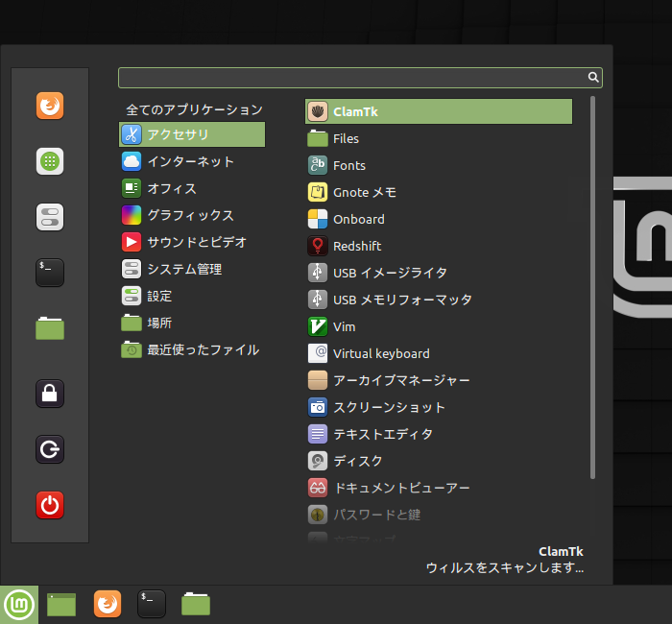
Task: Open the 場所 places category
Action: (192, 324)
